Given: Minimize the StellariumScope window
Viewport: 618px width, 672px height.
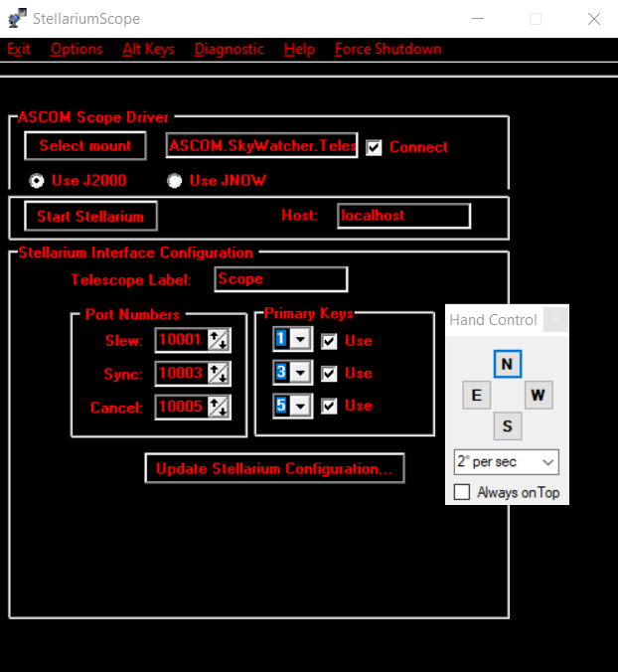Looking at the screenshot, I should tap(478, 19).
